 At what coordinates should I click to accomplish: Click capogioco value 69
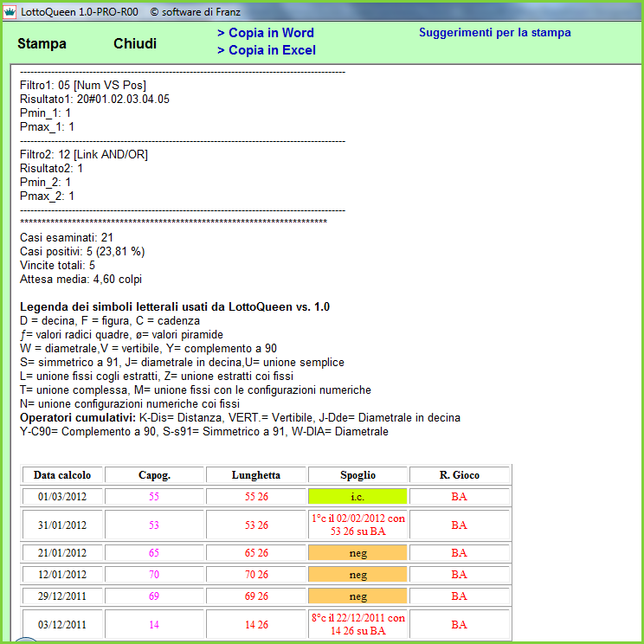pos(154,596)
